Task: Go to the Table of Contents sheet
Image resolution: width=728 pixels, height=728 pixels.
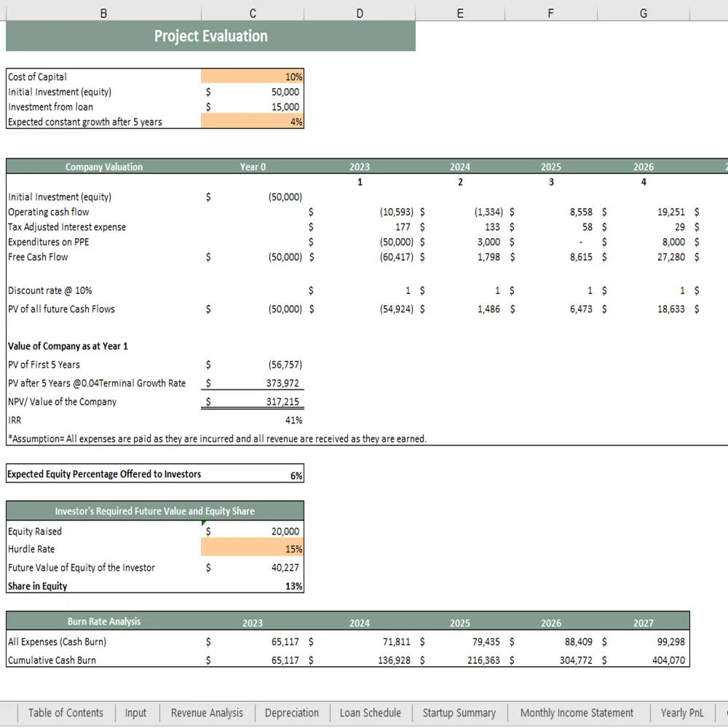Action: pyautogui.click(x=66, y=713)
